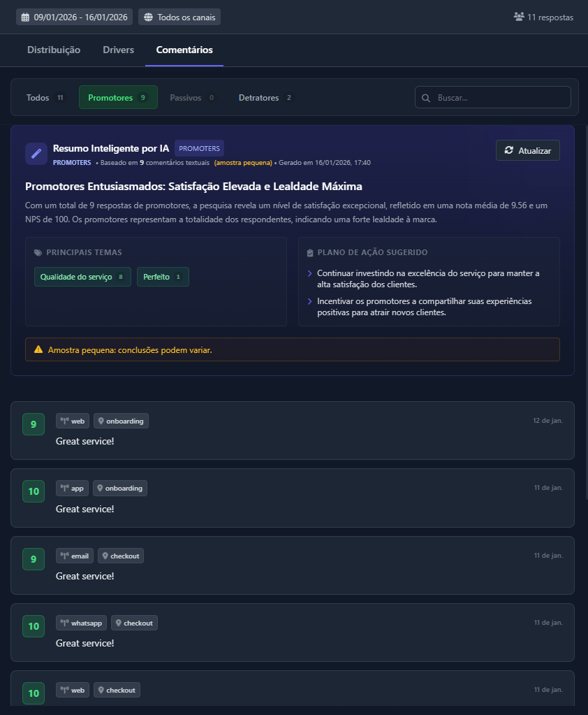Screen dimensions: 588x715
Task: Switch to the Distribuição tab
Action: [53, 50]
